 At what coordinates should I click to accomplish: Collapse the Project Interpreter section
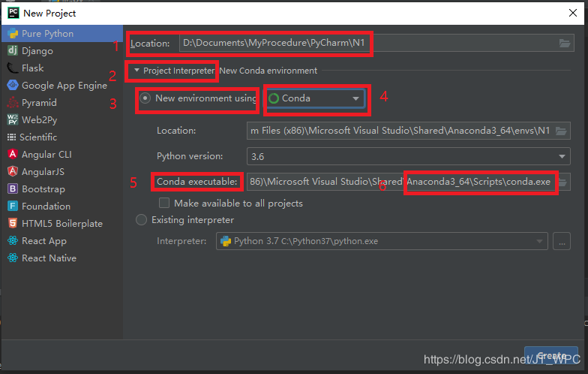pyautogui.click(x=136, y=71)
